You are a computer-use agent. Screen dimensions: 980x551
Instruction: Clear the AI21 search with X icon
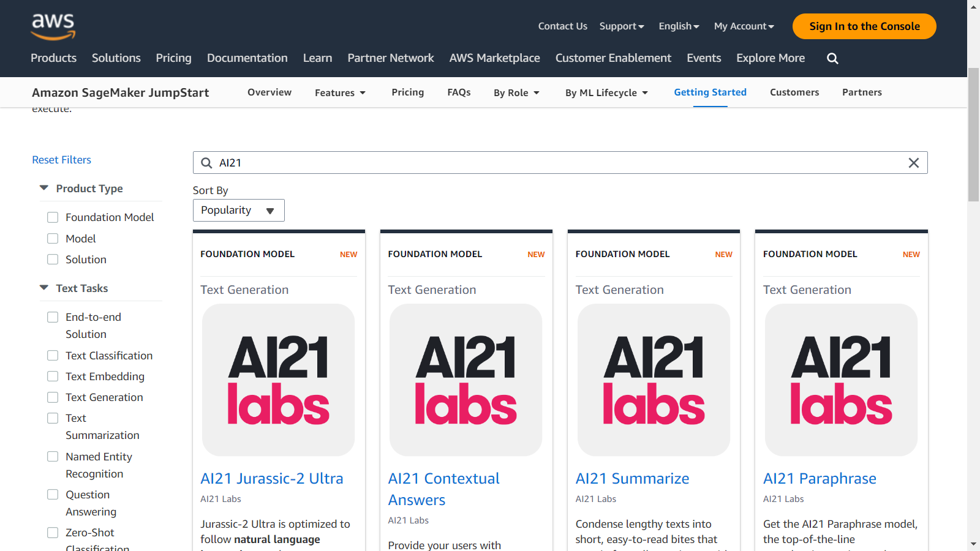[913, 163]
